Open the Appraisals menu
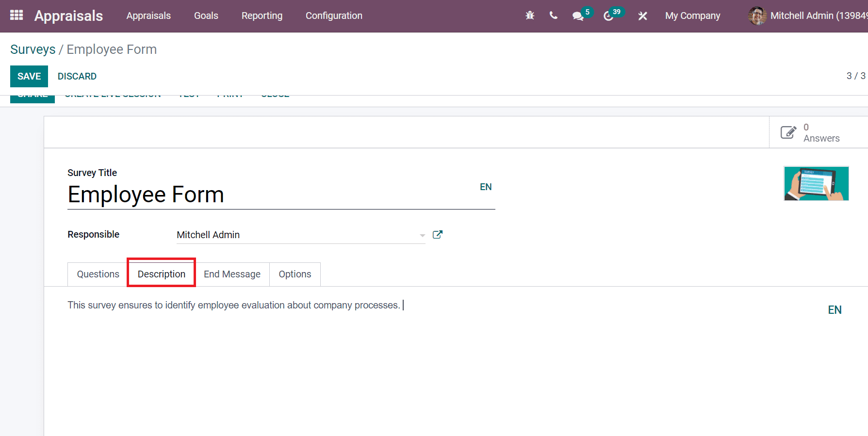 [x=148, y=16]
